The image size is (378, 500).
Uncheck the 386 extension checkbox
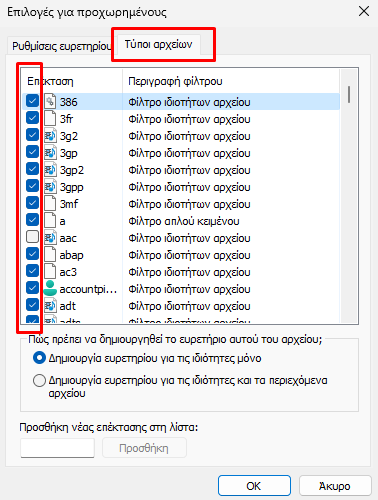pos(32,101)
